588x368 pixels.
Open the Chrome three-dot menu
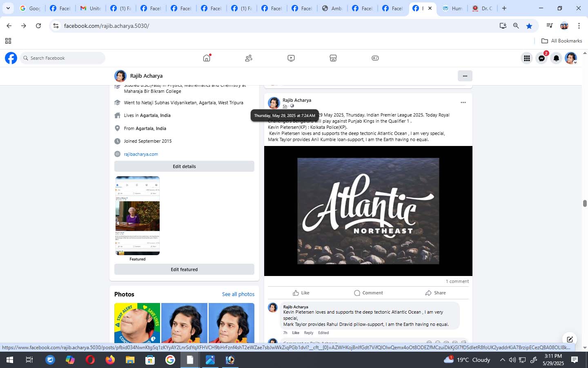[x=579, y=26]
